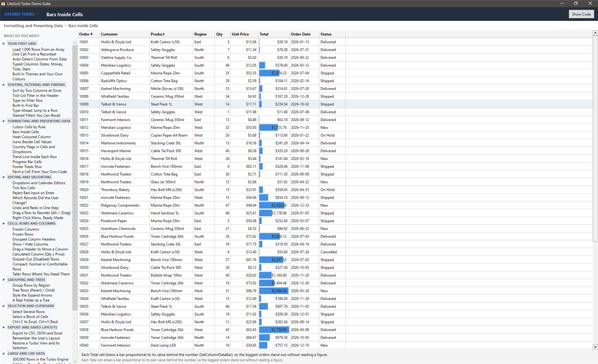Collapse the SORTING, FILTERING AND FINDING section
The image size is (598, 364).
4,85
